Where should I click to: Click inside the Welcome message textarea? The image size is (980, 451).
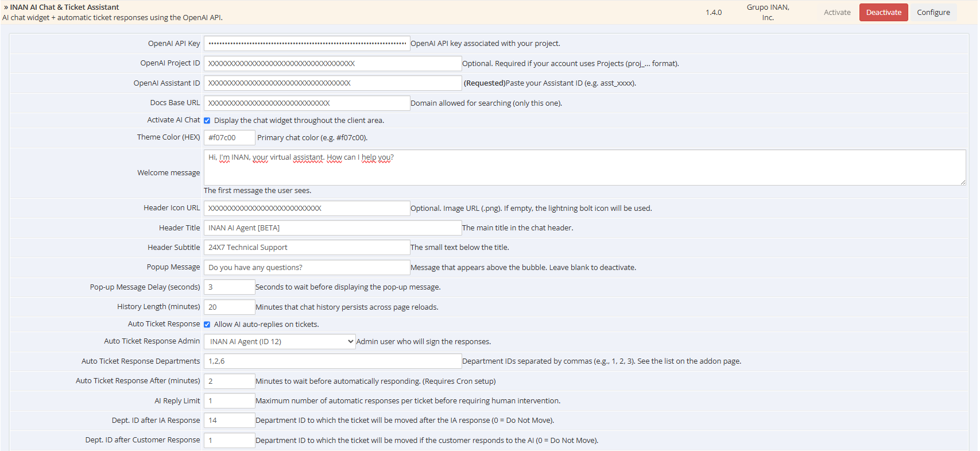tap(584, 168)
